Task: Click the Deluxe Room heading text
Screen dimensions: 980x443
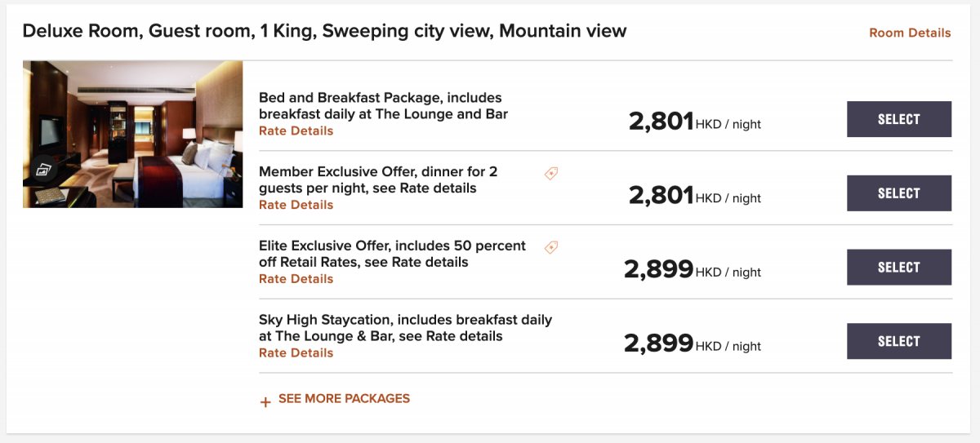Action: pyautogui.click(x=324, y=32)
